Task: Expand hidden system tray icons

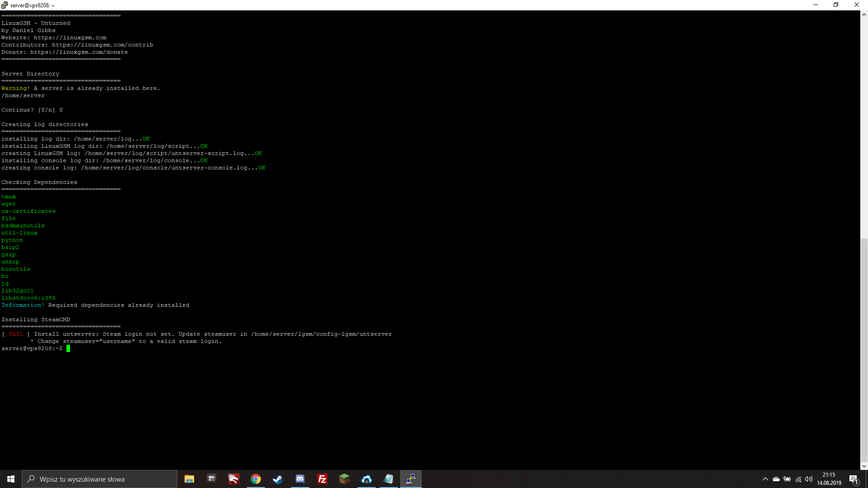Action: 765,479
